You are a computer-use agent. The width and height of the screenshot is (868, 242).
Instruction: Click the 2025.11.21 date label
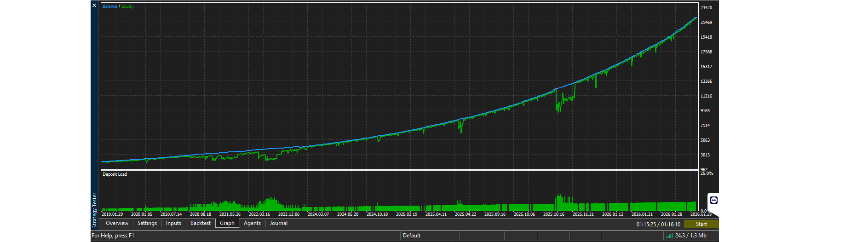(x=583, y=214)
